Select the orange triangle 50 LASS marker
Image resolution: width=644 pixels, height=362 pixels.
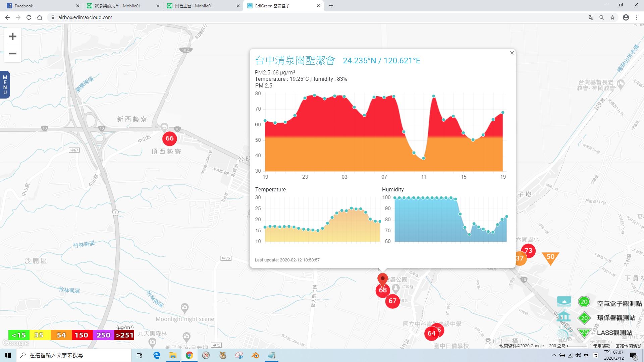pos(550,257)
